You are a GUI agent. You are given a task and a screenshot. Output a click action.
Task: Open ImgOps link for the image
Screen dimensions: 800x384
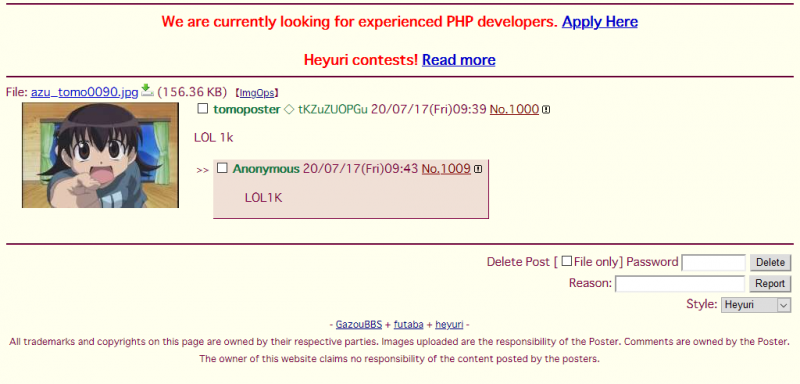(258, 93)
